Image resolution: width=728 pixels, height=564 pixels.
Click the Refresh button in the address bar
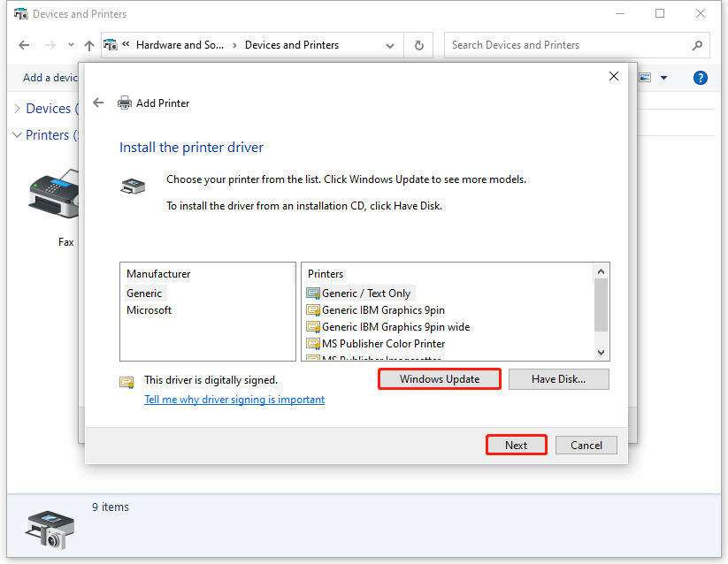[418, 44]
